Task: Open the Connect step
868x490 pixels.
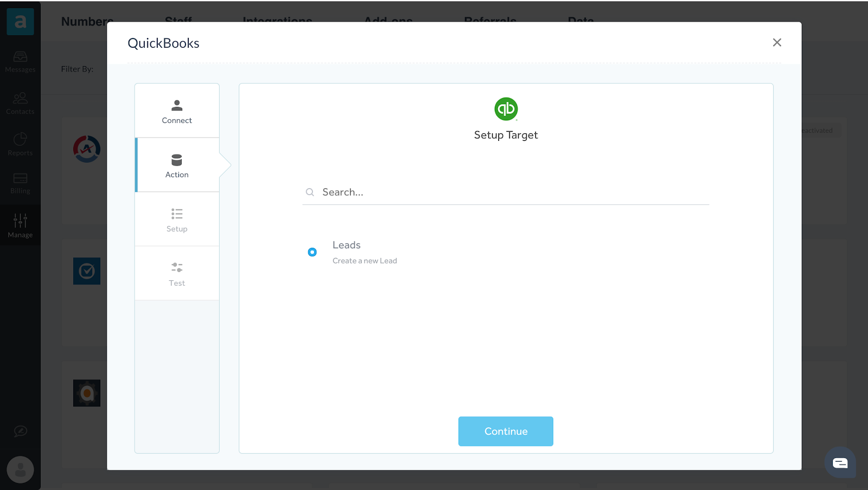Action: click(177, 111)
